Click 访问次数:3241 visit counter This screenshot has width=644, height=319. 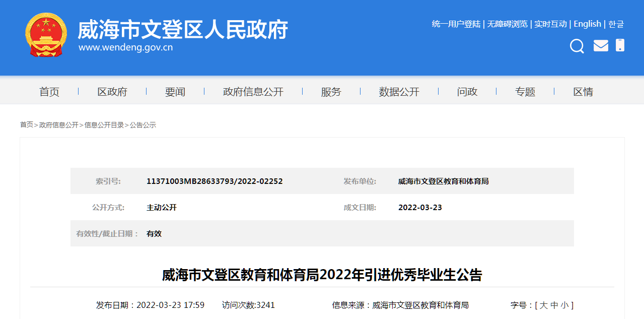(248, 305)
